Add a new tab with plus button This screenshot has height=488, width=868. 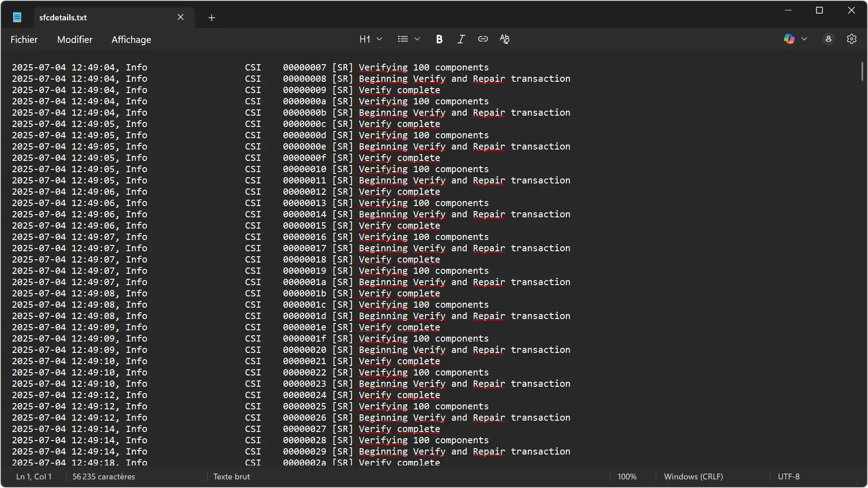pyautogui.click(x=212, y=18)
